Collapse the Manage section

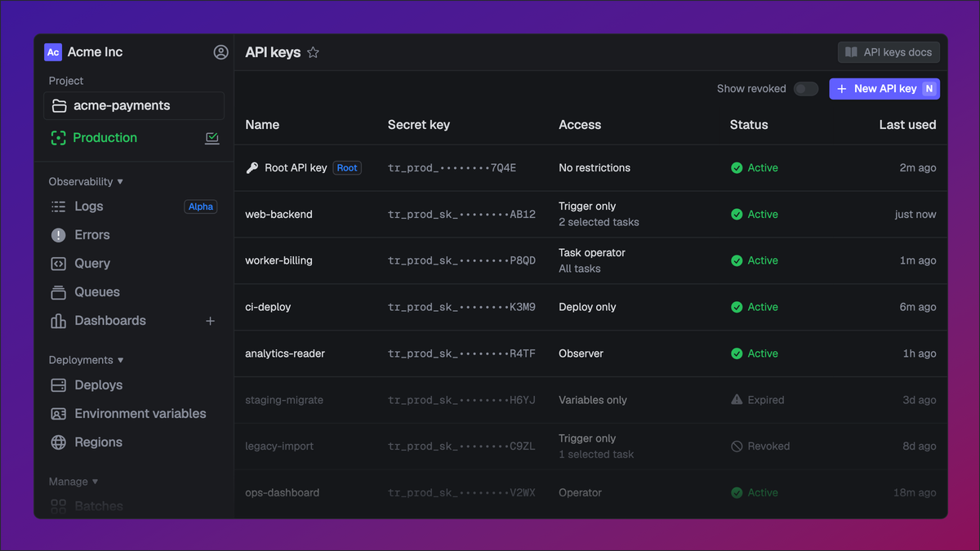click(73, 482)
